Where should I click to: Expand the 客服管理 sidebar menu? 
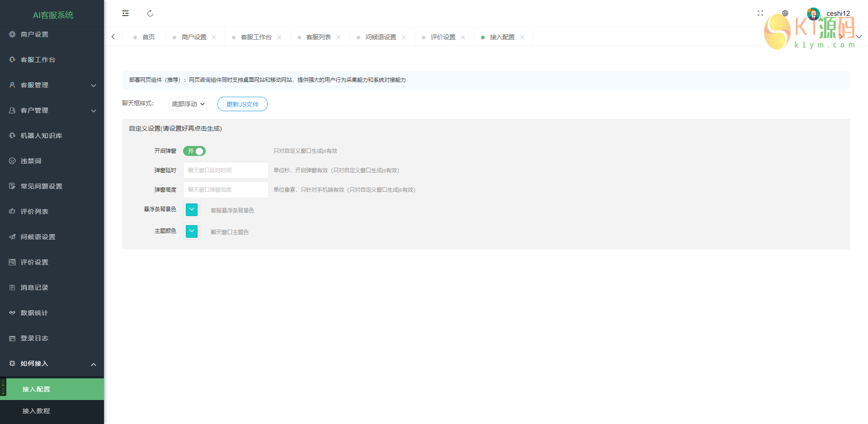[52, 85]
